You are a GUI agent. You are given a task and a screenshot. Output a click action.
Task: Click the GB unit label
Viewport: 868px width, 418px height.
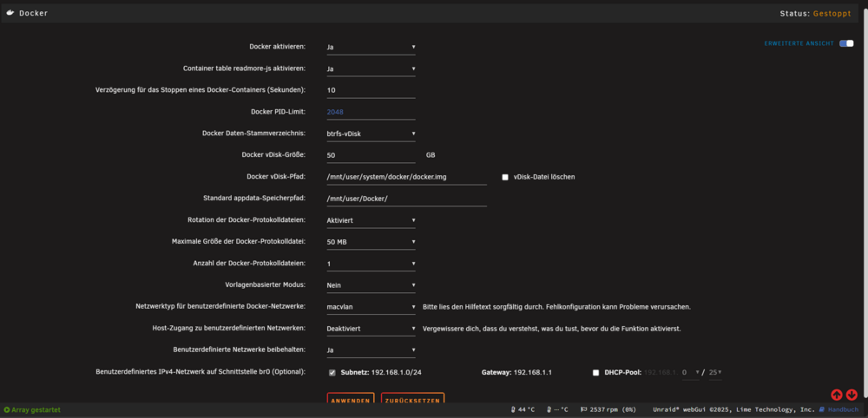(x=431, y=155)
